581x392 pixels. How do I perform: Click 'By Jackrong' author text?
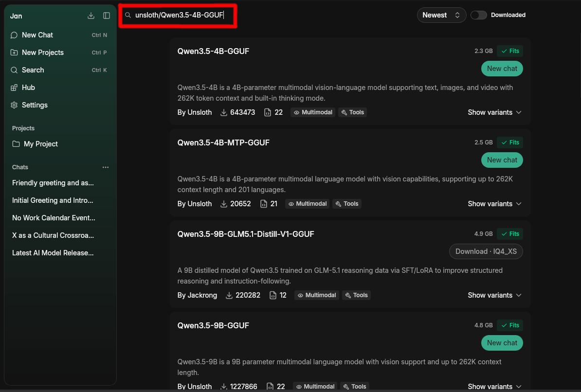pos(197,295)
